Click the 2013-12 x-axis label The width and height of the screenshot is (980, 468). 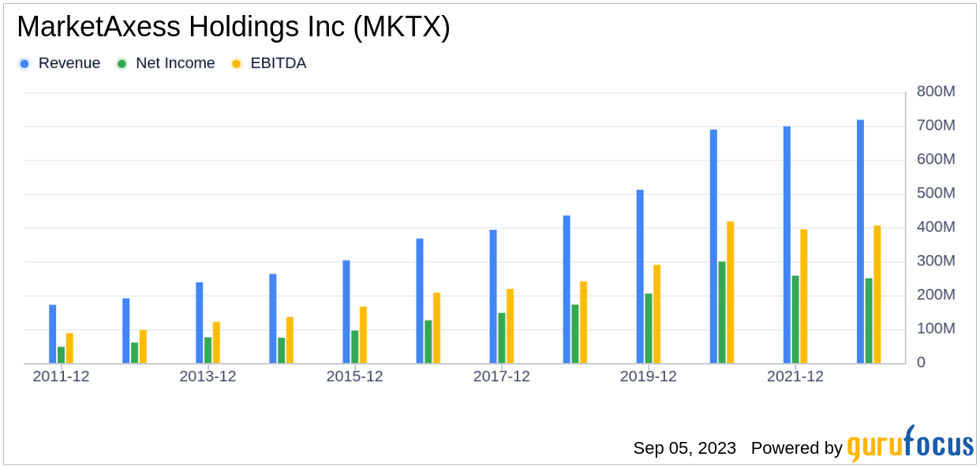coord(208,377)
